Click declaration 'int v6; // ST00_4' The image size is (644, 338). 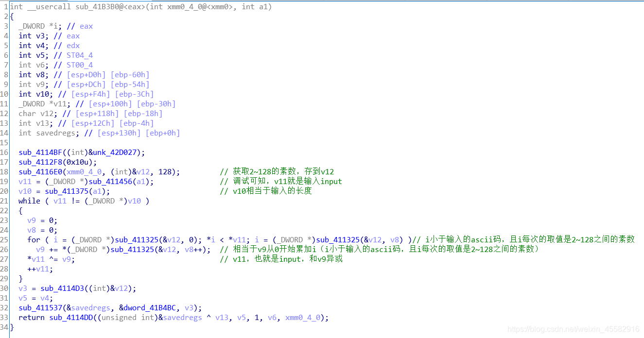55,65
